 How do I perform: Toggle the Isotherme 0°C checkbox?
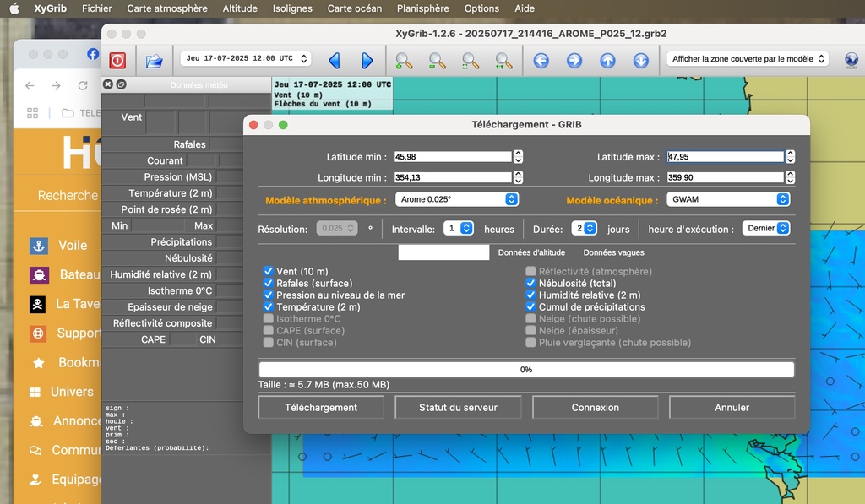tap(268, 319)
